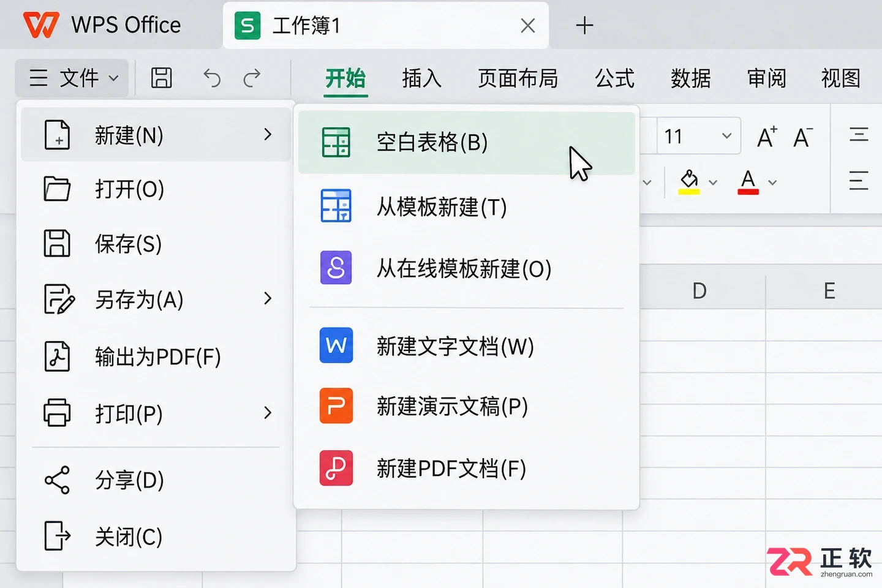Open font color dropdown arrow

[x=772, y=183]
